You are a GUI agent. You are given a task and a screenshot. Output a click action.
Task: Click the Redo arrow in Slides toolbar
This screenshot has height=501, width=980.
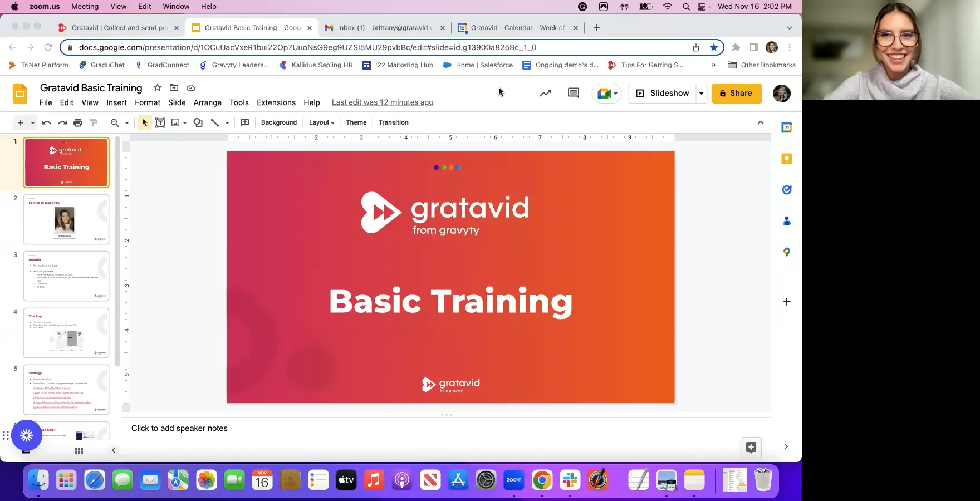(62, 122)
